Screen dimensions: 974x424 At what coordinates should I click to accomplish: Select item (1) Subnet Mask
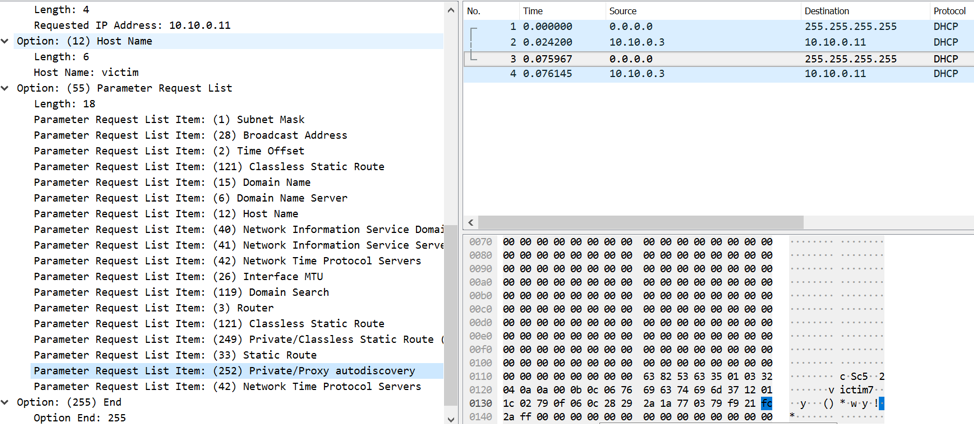pos(170,119)
